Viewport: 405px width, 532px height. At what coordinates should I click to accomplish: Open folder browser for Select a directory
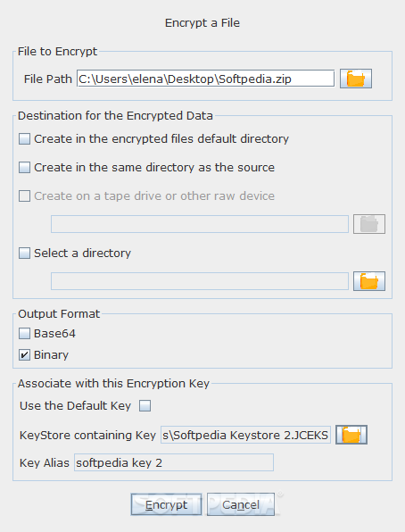pos(369,281)
